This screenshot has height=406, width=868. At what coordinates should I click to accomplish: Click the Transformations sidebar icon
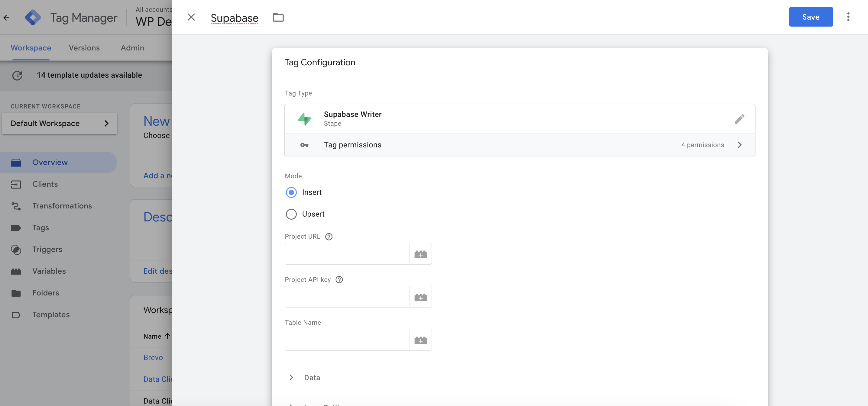coord(16,206)
